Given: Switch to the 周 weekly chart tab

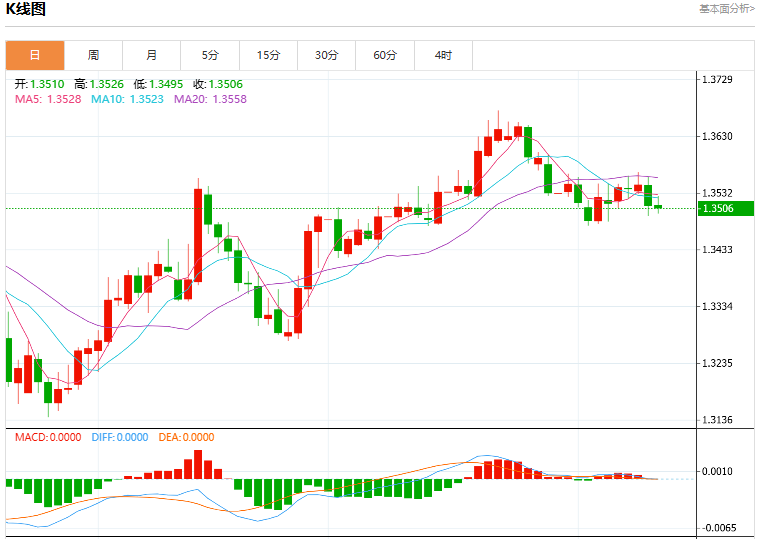Looking at the screenshot, I should coord(93,55).
